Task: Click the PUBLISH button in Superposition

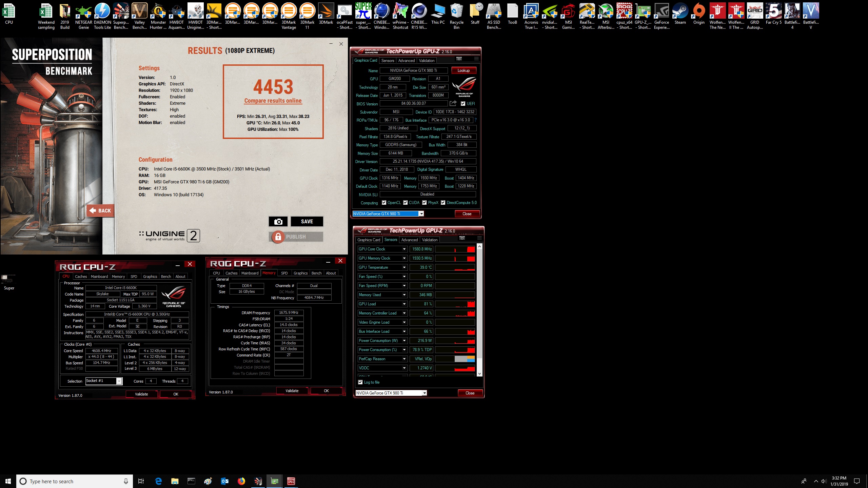Action: pos(296,237)
